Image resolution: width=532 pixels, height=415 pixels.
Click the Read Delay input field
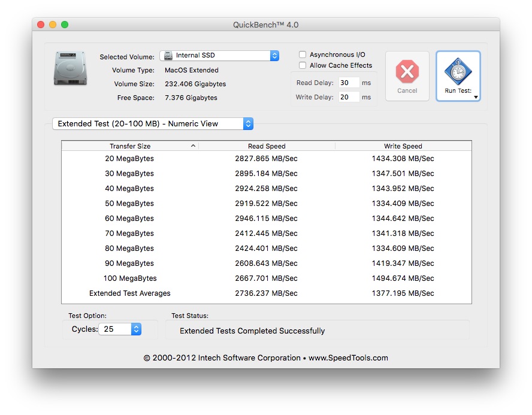pyautogui.click(x=349, y=83)
